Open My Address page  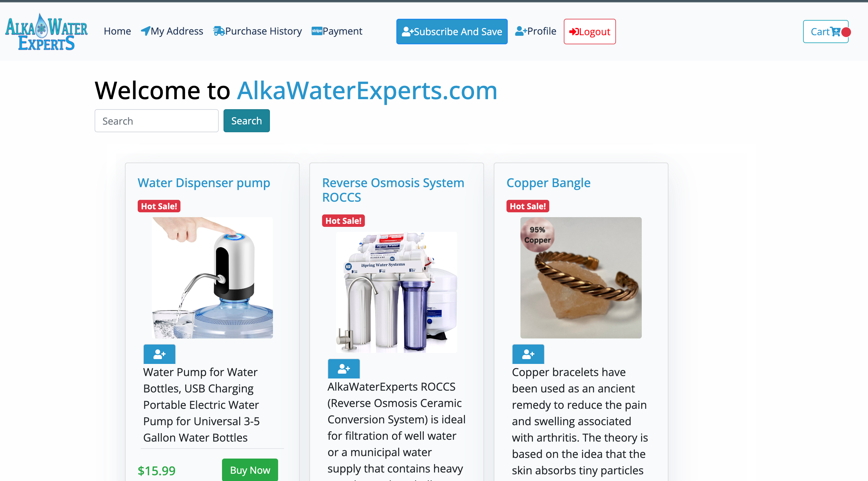(x=172, y=31)
